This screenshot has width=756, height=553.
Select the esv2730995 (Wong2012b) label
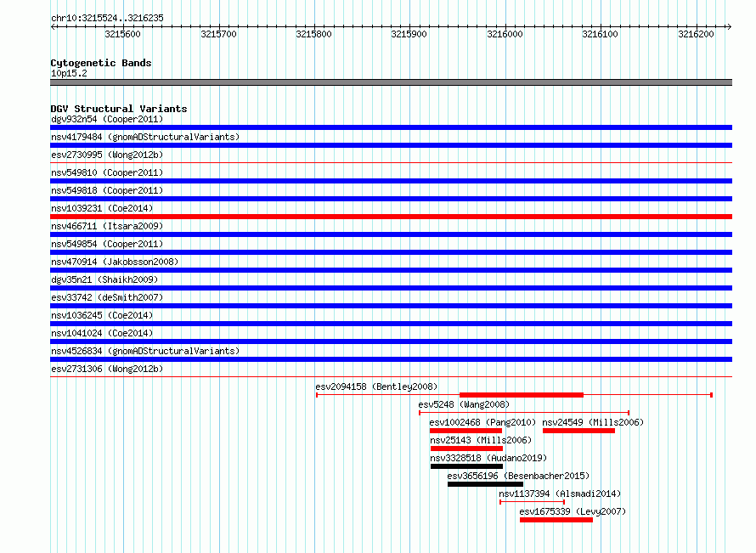point(107,155)
